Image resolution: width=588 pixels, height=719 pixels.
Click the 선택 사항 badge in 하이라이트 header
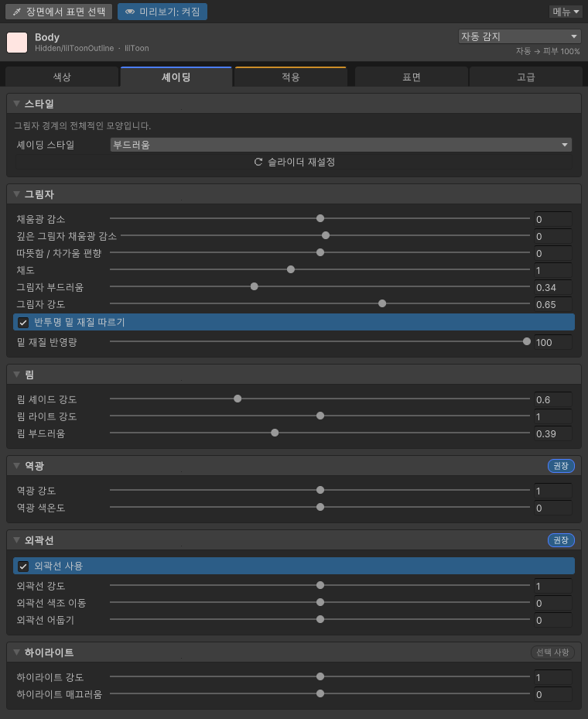552,652
